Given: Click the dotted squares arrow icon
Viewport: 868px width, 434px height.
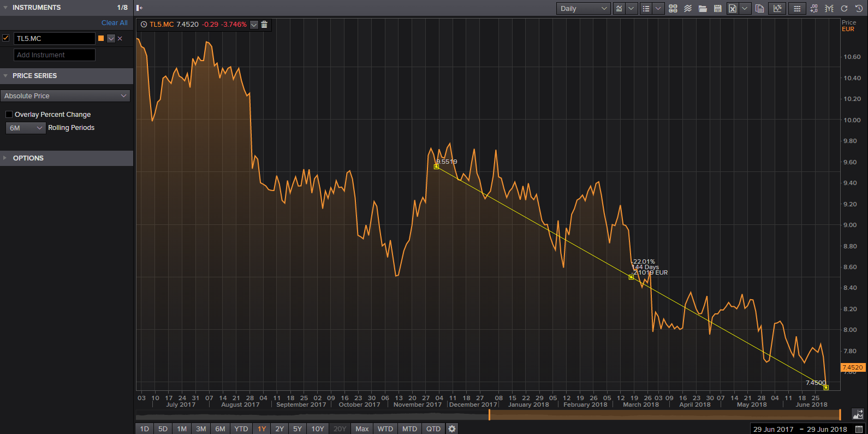Looking at the screenshot, I should coord(814,8).
